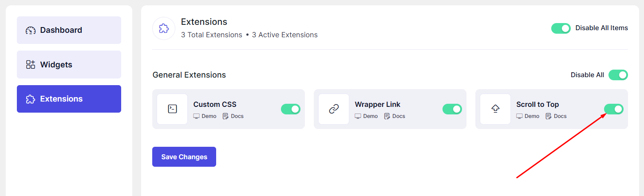Image resolution: width=644 pixels, height=196 pixels.
Task: Click the puzzle icon in Extensions sidebar tab
Action: 30,99
